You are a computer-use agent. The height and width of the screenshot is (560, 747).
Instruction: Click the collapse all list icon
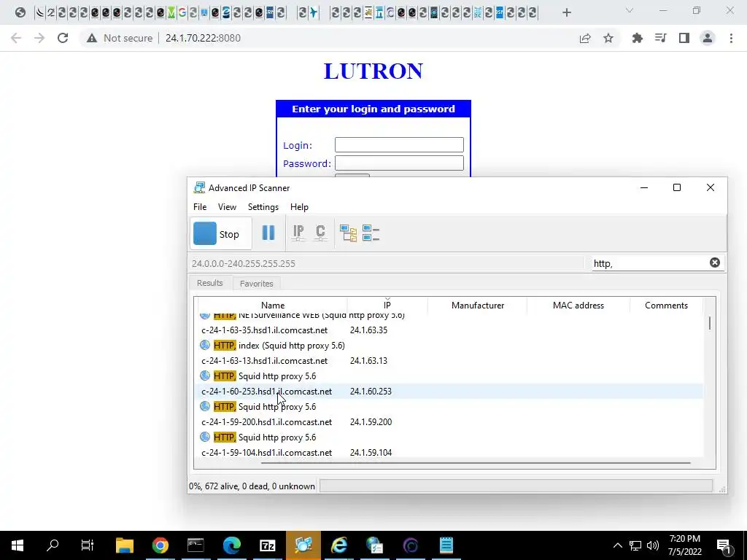coord(371,233)
